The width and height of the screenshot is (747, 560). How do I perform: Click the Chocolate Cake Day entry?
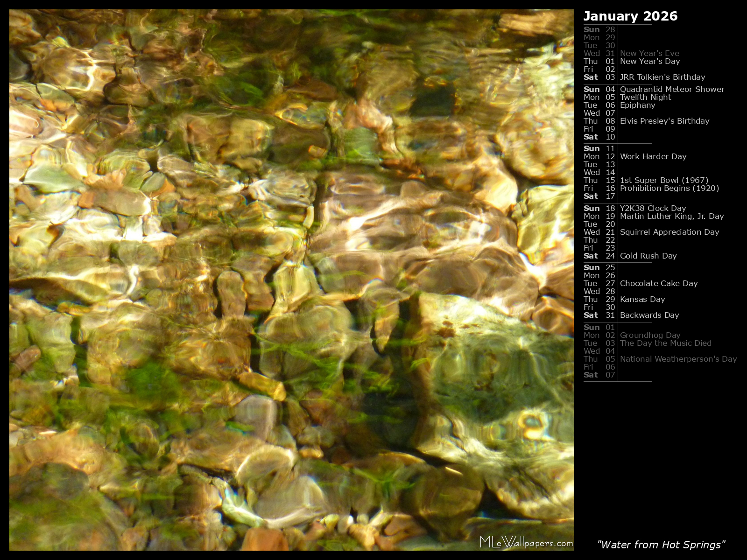(658, 283)
